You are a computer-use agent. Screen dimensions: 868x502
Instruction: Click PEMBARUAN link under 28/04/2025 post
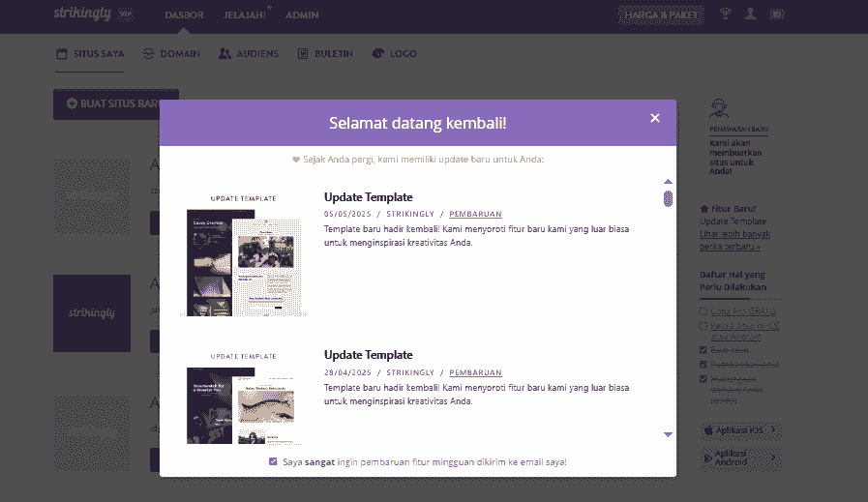click(x=475, y=372)
